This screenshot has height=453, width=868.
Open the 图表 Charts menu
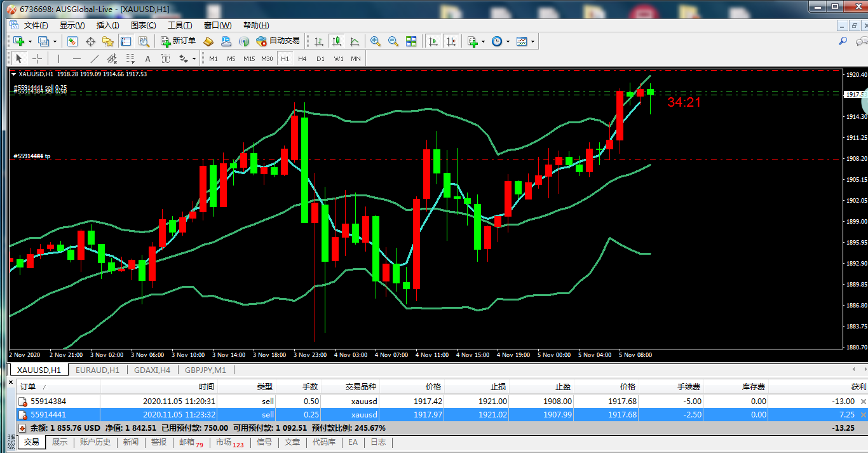click(143, 25)
